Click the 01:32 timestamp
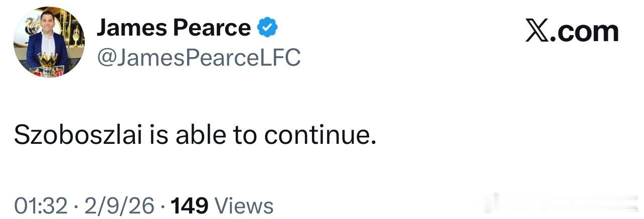Screen dimensions: 644x219 41,205
